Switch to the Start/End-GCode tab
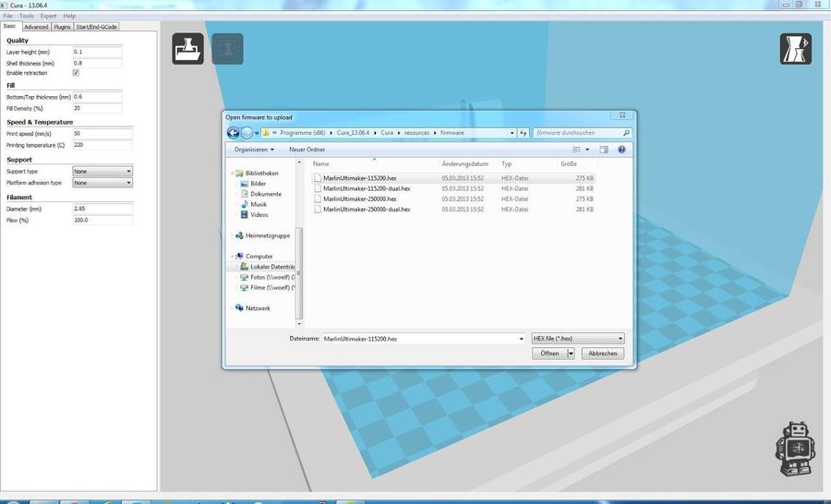This screenshot has height=504, width=831. (x=96, y=27)
